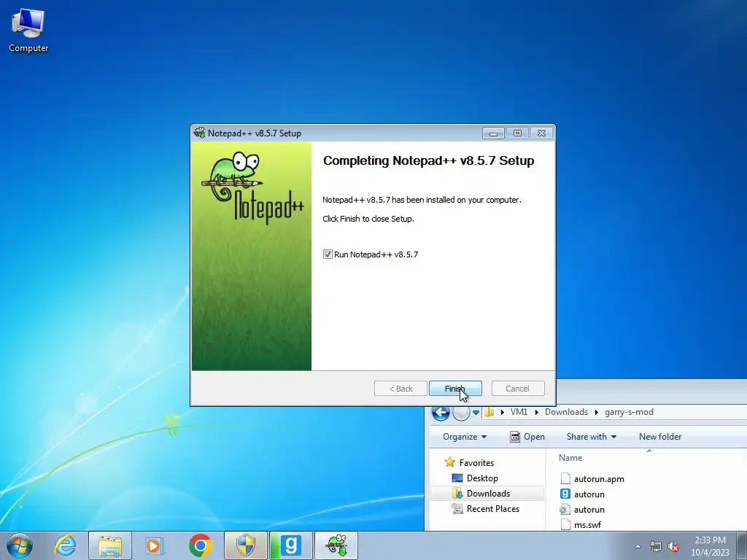The image size is (747, 560).
Task: Click Explorer forward navigation button
Action: click(461, 413)
